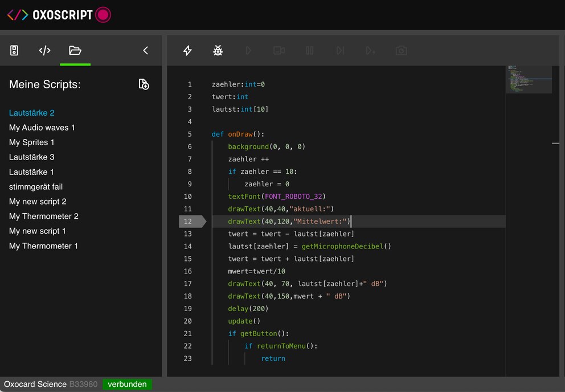Click the lightning bolt run icon
The width and height of the screenshot is (565, 392).
187,51
